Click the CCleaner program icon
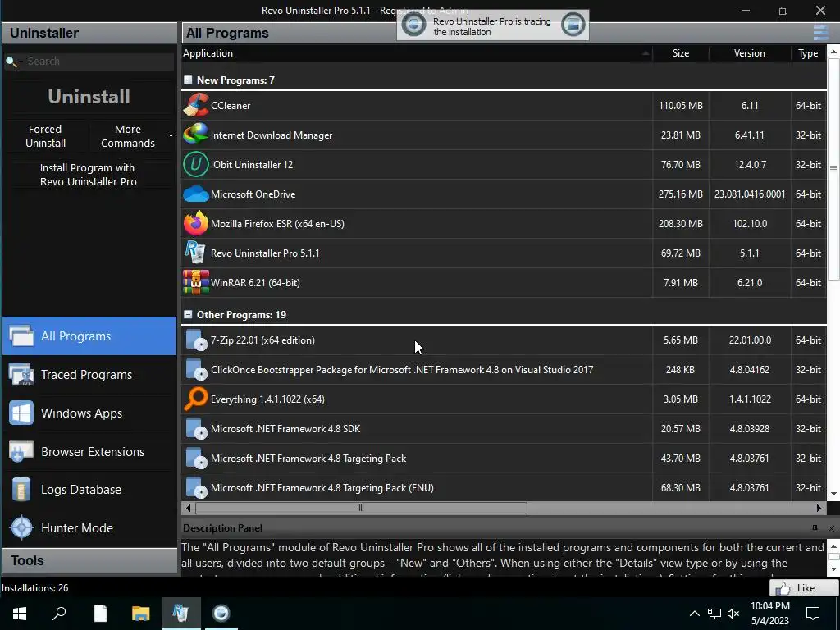 [195, 105]
